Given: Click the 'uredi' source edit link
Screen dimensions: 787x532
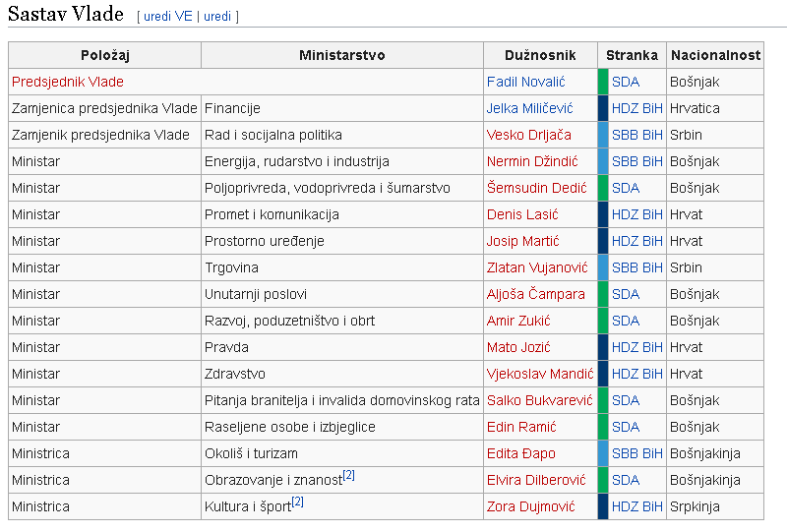Looking at the screenshot, I should click(x=217, y=17).
